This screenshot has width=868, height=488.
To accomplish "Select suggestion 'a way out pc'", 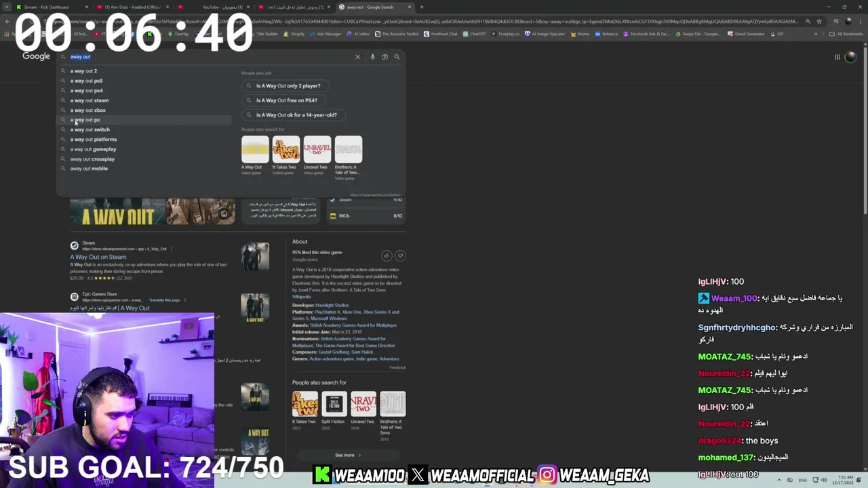I will coord(144,120).
